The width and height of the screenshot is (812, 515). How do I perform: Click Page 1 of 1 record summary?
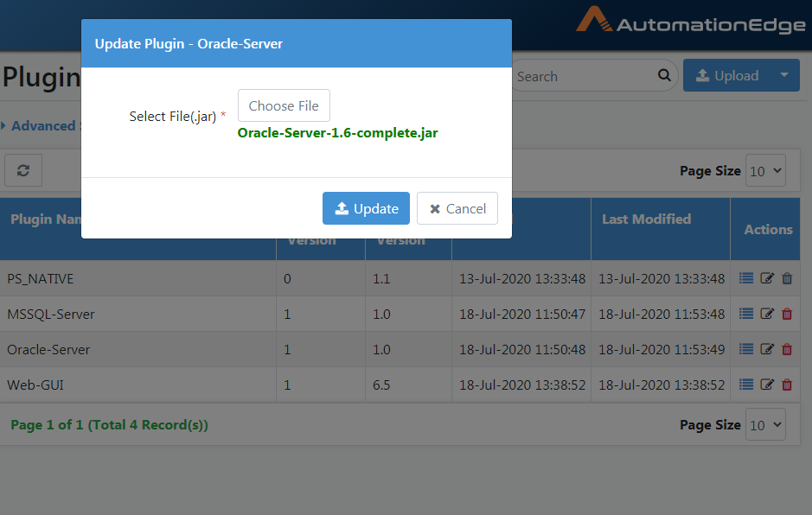(109, 425)
